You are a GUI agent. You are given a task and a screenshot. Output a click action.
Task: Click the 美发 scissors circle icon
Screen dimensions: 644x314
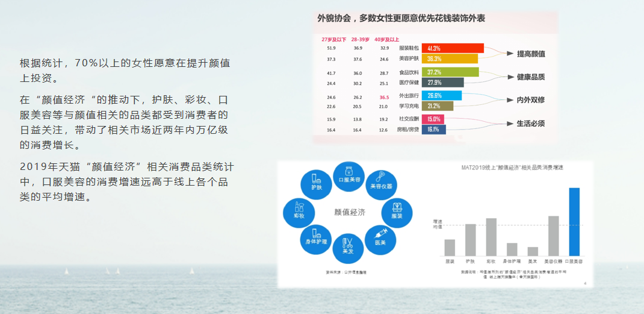click(348, 248)
